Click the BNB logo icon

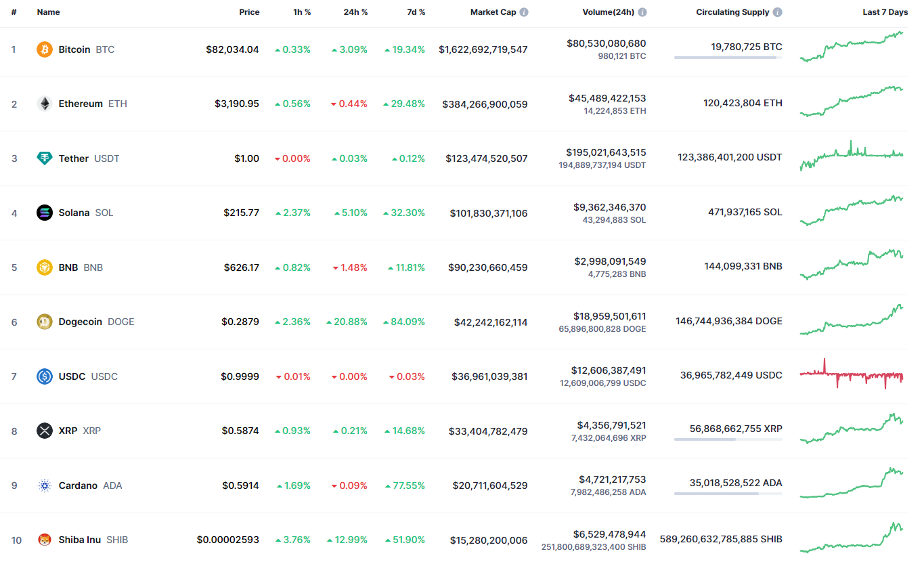pyautogui.click(x=45, y=267)
